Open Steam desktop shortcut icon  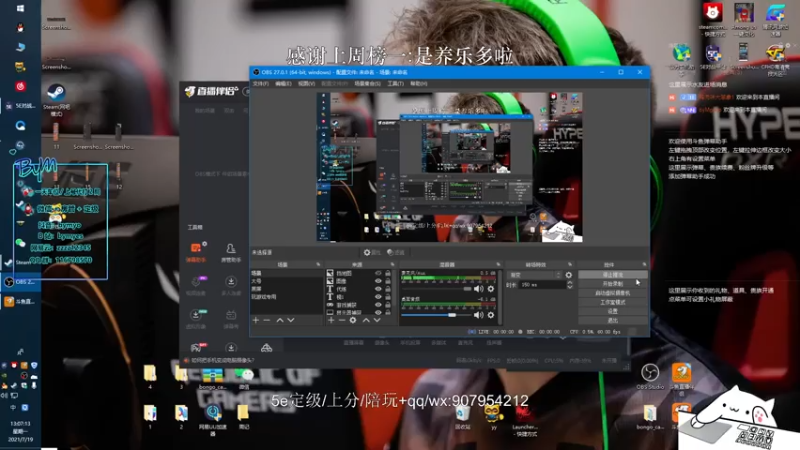(x=56, y=100)
